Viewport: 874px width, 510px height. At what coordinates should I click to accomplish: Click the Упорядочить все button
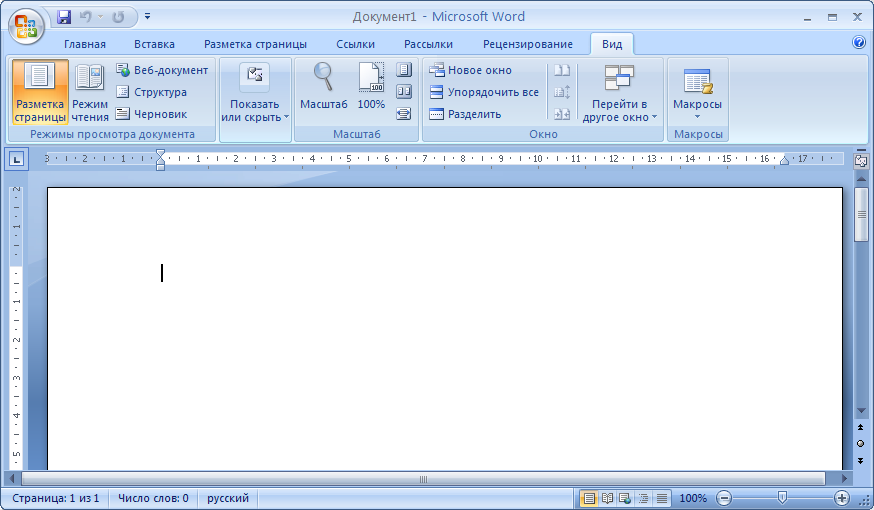tap(484, 92)
